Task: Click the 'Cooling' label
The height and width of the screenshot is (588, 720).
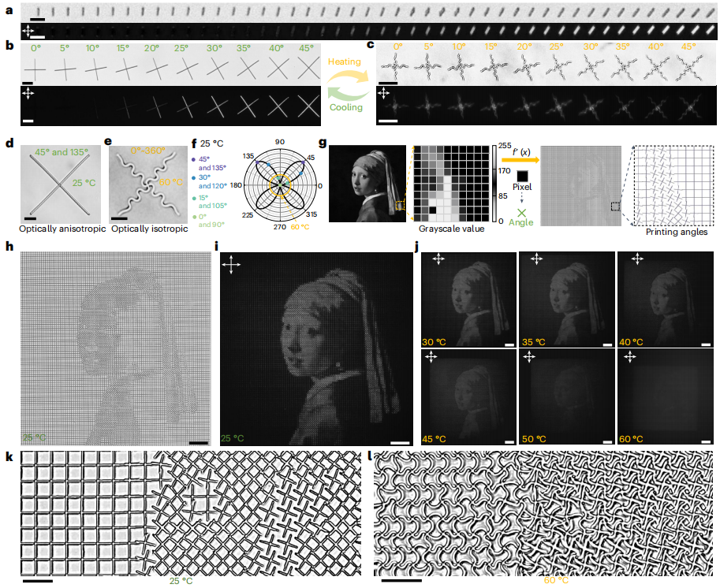Action: pos(346,107)
